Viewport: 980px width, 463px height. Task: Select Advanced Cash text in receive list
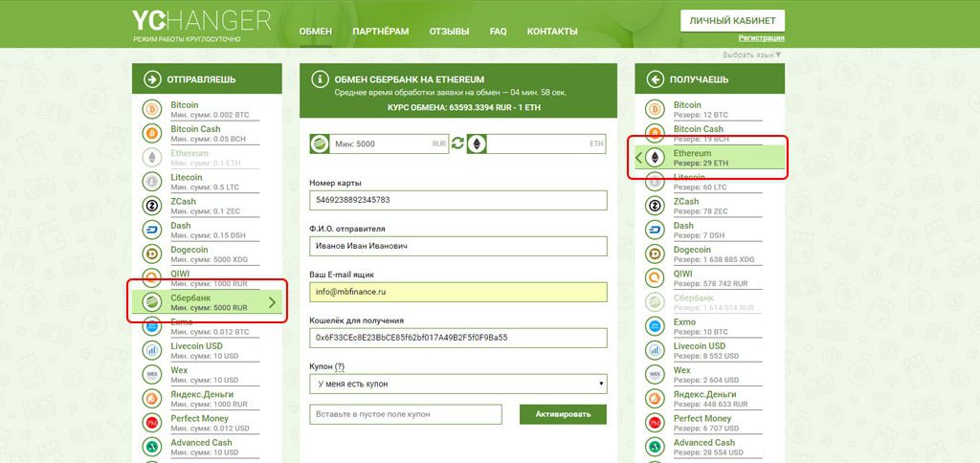(704, 442)
